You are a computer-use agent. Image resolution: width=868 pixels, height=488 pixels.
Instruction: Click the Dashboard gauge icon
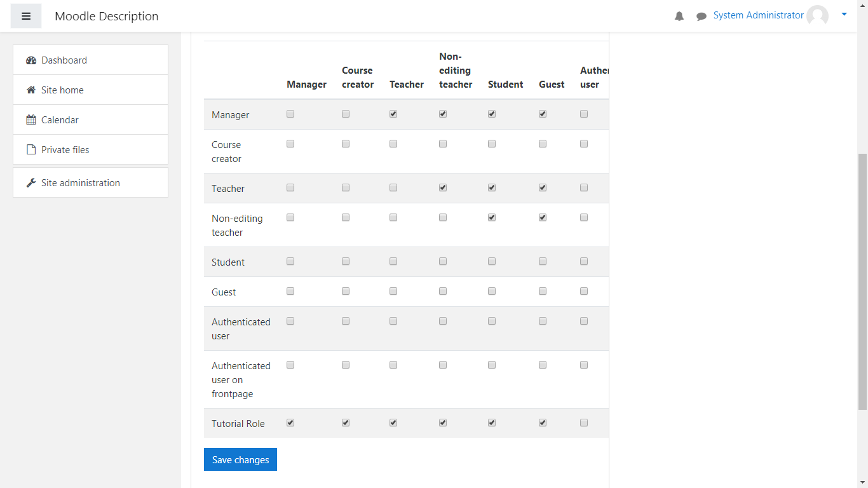[x=31, y=60]
